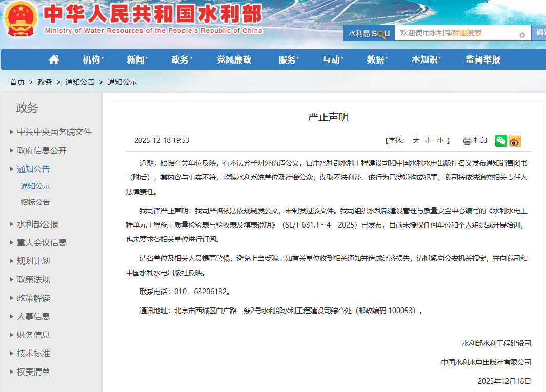Expand the 中共中央国务院文件 sidebar section
The height and width of the screenshot is (392, 546).
(x=54, y=132)
